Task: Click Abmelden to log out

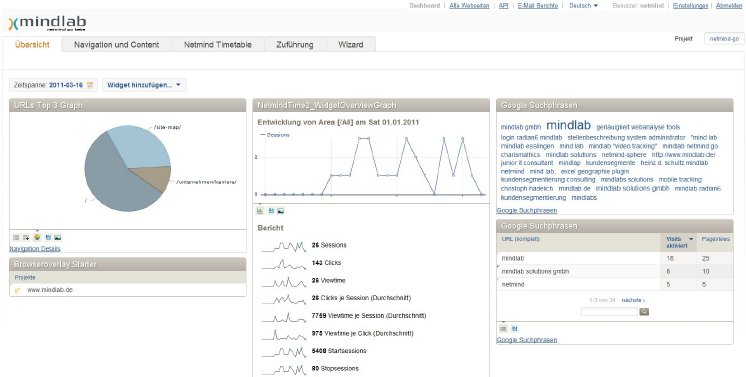Action: [x=728, y=6]
